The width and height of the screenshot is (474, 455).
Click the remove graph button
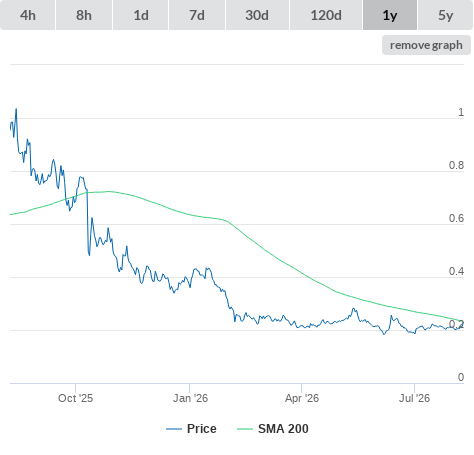[426, 45]
